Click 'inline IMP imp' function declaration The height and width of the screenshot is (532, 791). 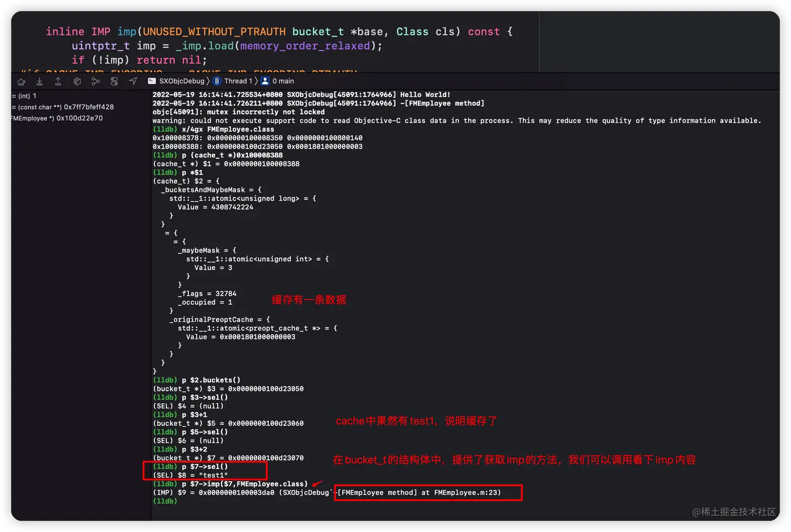pyautogui.click(x=91, y=32)
